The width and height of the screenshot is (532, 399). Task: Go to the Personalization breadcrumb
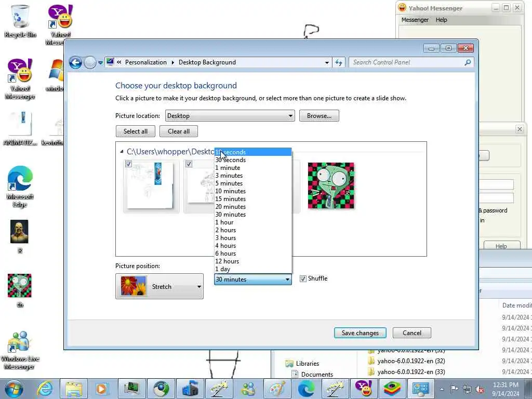tap(146, 62)
